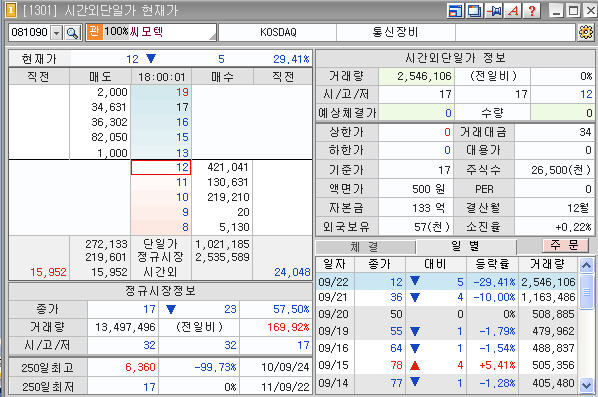Screen dimensions: 598x397
Task: Click the orange 관 badge icon
Action: pos(94,32)
